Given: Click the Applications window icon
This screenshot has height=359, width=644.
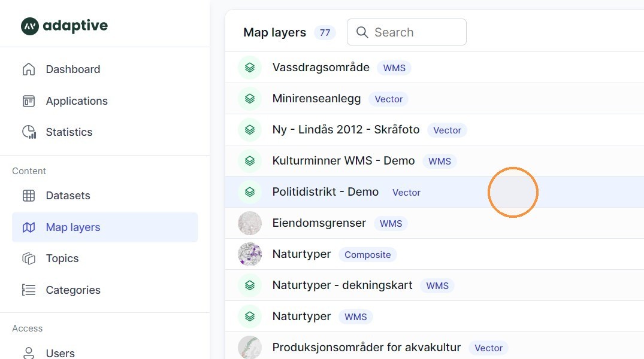Looking at the screenshot, I should pos(29,101).
